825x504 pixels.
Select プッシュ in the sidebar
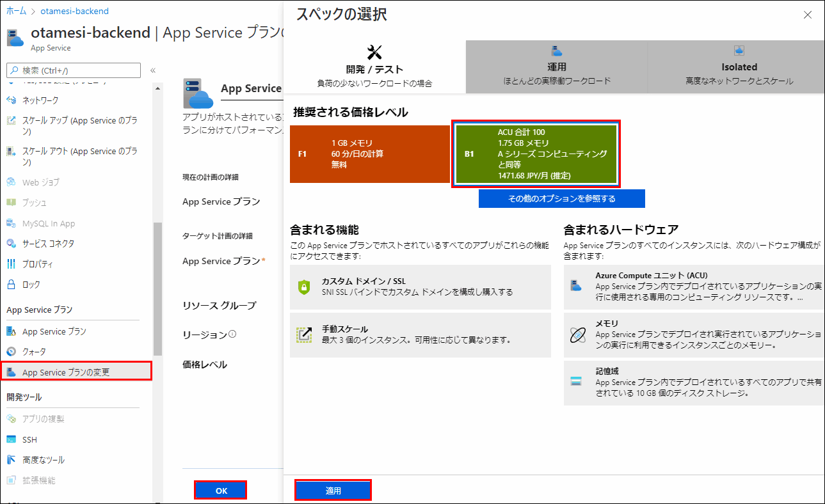pyautogui.click(x=35, y=203)
